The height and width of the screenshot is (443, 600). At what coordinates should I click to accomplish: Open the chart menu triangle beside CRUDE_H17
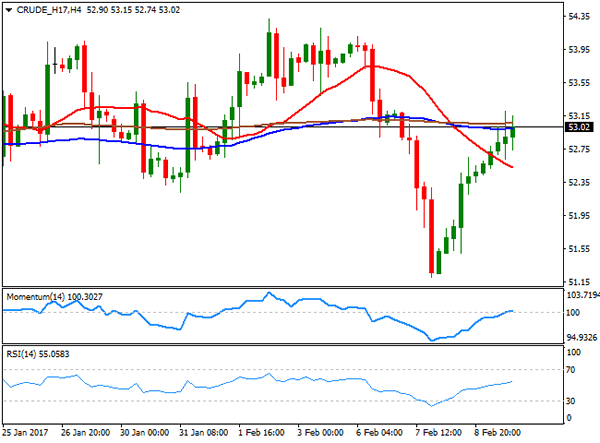pyautogui.click(x=9, y=10)
